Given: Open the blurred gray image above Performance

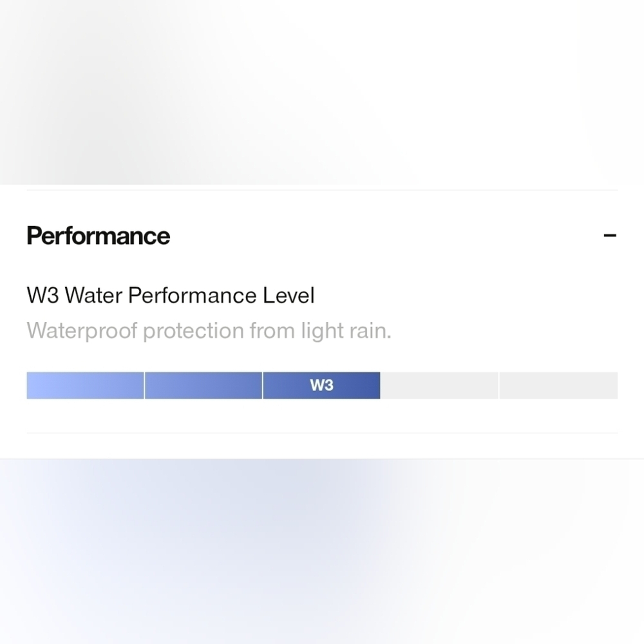Looking at the screenshot, I should pos(322,92).
